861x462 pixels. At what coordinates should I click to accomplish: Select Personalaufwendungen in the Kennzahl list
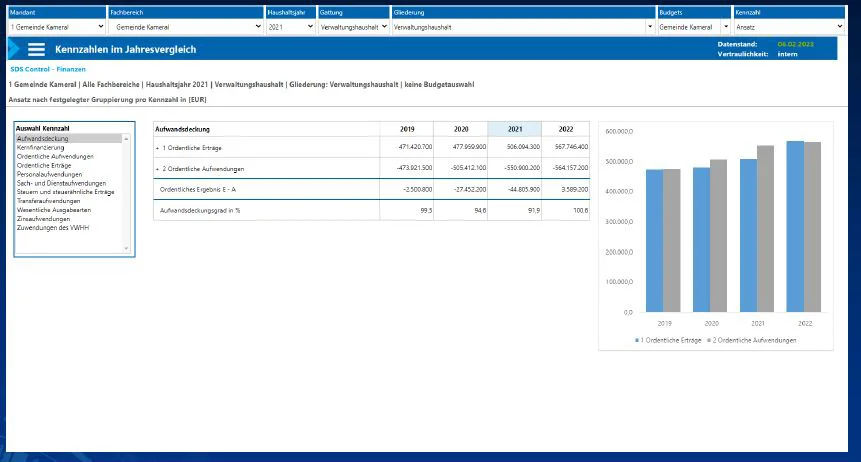pos(49,174)
